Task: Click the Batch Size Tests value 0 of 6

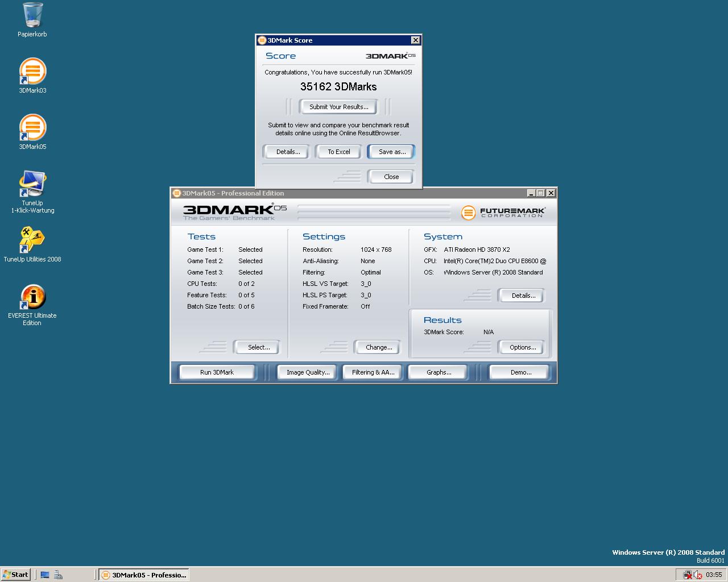Action: (x=246, y=306)
